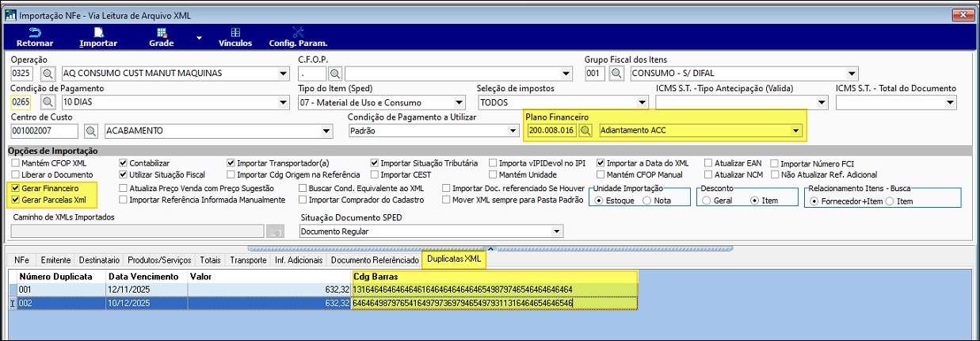The image size is (980, 341).
Task: Uncheck the Gerar Financeiro checkbox
Action: click(x=17, y=188)
